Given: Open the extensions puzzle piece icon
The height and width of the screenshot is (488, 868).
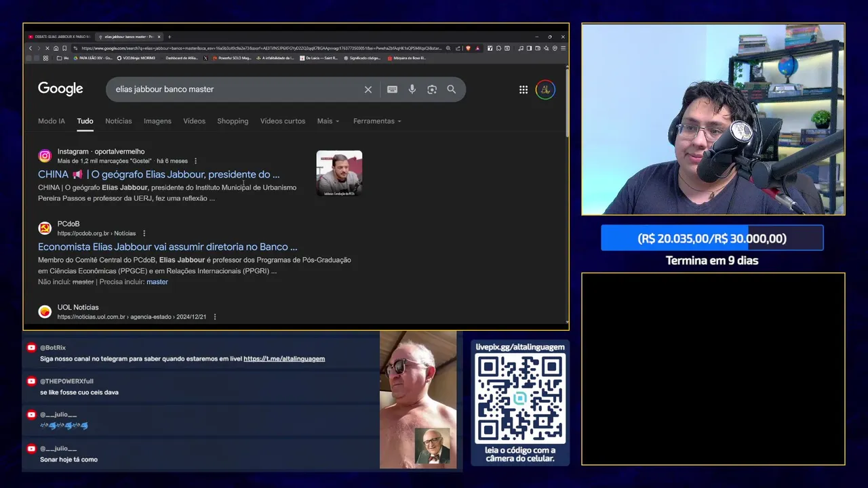Looking at the screenshot, I should click(498, 48).
